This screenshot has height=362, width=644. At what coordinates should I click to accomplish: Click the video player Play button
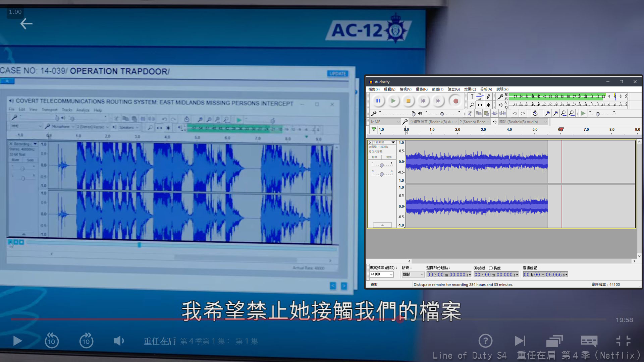tap(17, 341)
